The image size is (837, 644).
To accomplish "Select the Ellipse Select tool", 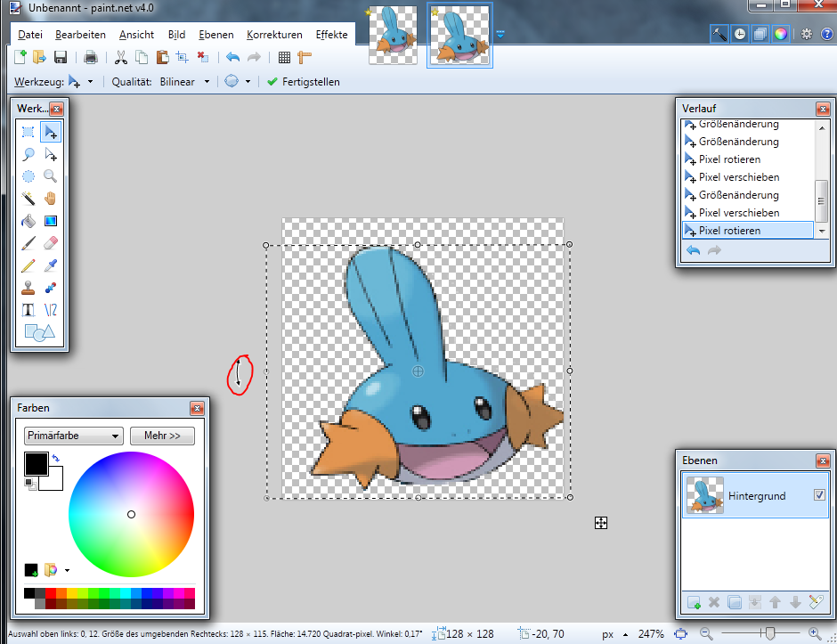I will [x=28, y=176].
